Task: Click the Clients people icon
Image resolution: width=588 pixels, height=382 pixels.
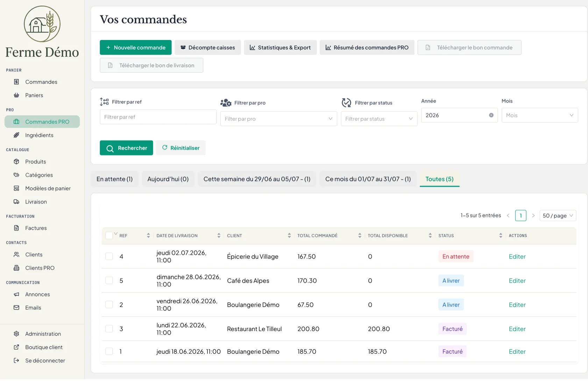Action: pyautogui.click(x=16, y=254)
